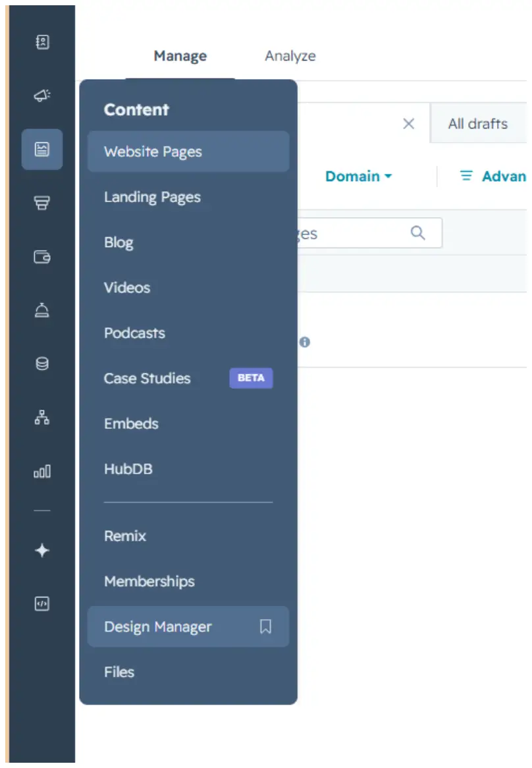Open the Marketing megaphone sidebar icon
532x768 pixels.
(42, 95)
